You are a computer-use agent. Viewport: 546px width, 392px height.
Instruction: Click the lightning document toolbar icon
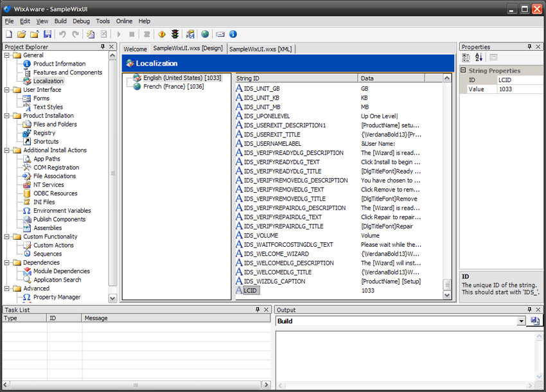[x=91, y=34]
